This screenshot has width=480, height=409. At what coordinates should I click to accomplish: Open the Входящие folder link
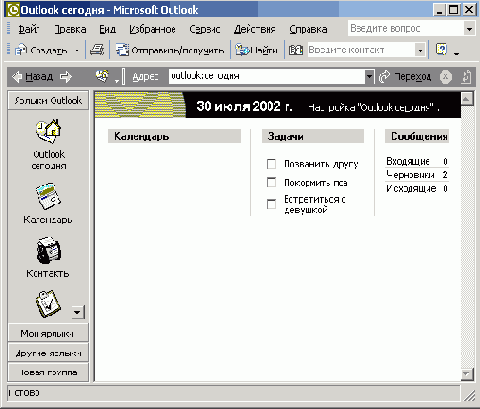(x=408, y=161)
